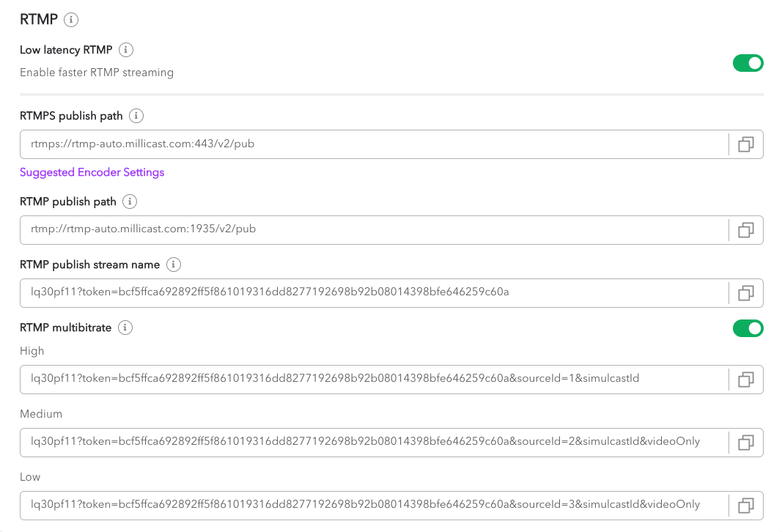Click info icon beside RTMPS publish path
The width and height of the screenshot is (782, 532).
coord(136,116)
